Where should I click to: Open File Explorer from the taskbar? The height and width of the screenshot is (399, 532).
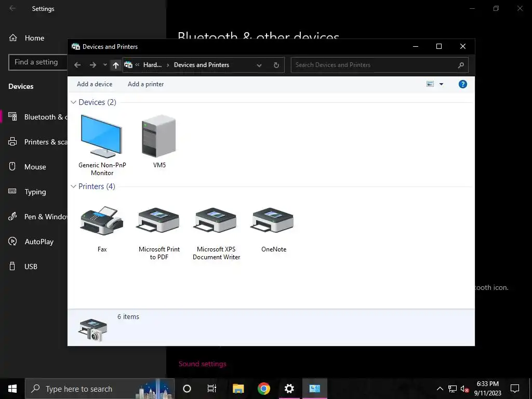238,389
